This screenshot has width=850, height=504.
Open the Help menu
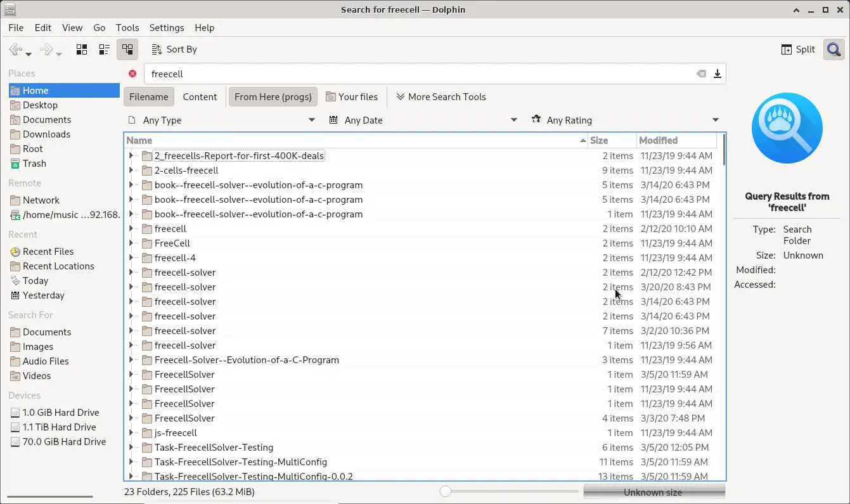(x=205, y=28)
